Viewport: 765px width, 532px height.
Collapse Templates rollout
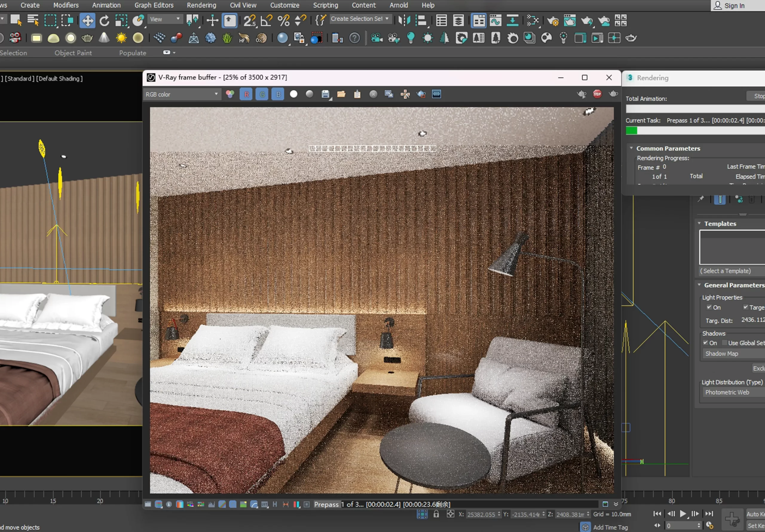(699, 223)
